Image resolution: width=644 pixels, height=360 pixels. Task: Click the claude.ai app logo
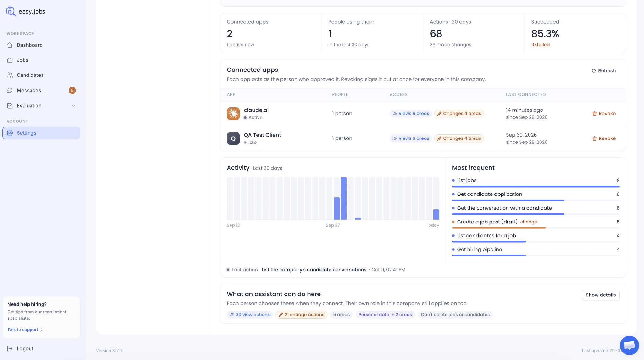tap(233, 114)
